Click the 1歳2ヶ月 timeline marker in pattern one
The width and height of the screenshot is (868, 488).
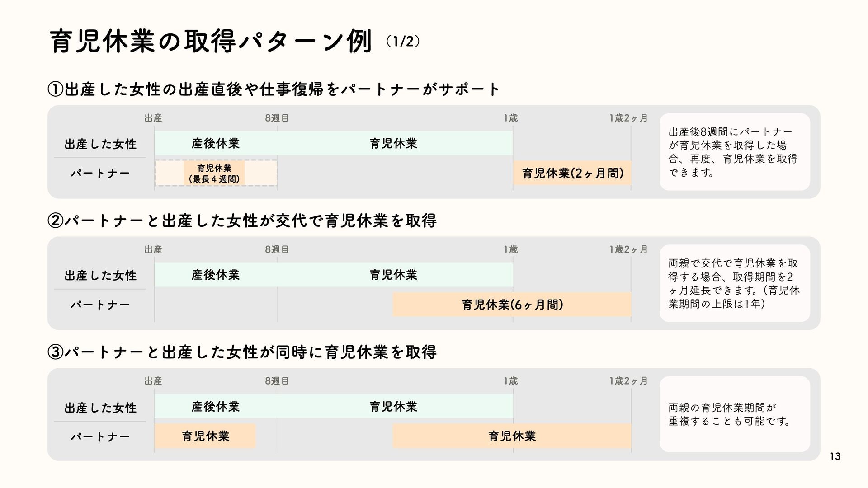tap(628, 118)
